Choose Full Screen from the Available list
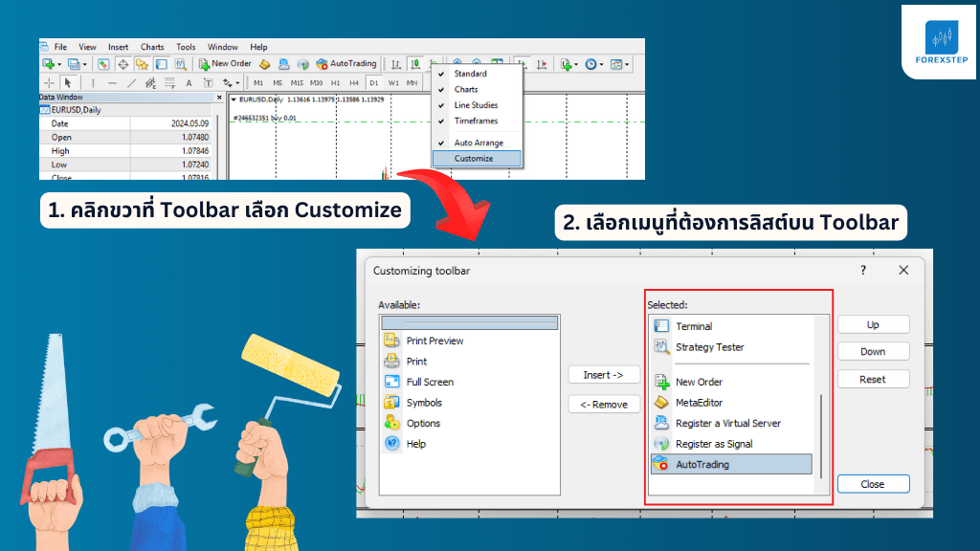This screenshot has width=980, height=551. point(430,382)
